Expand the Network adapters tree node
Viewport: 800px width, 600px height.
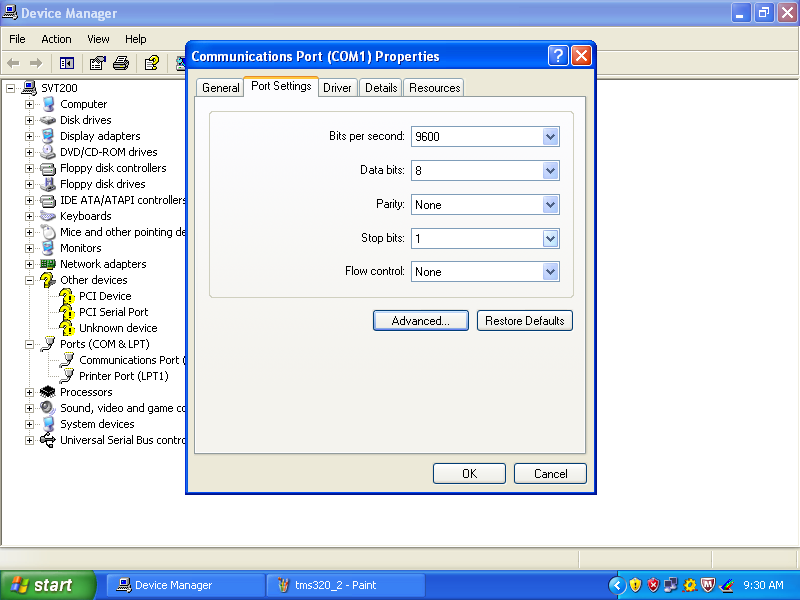29,263
